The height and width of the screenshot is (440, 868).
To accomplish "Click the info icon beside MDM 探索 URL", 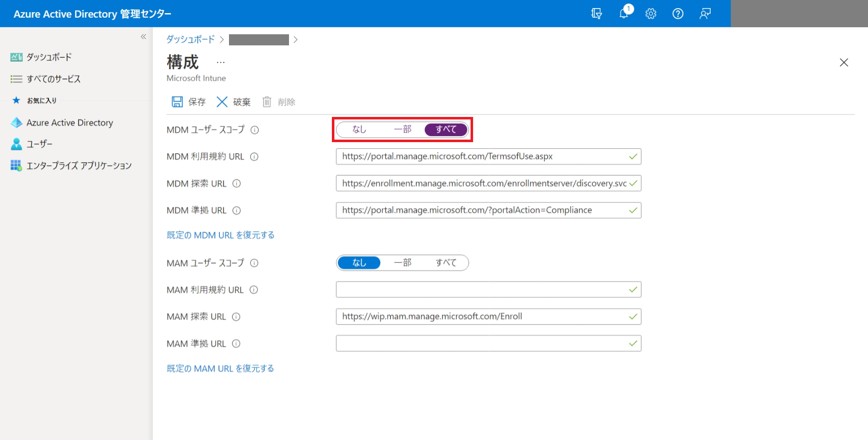I will click(x=237, y=183).
